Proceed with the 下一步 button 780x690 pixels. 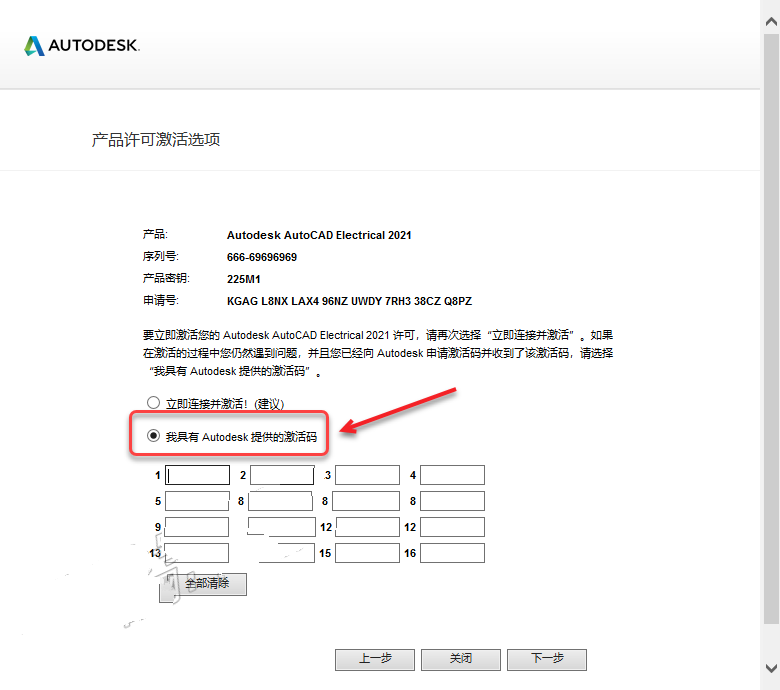pyautogui.click(x=547, y=660)
